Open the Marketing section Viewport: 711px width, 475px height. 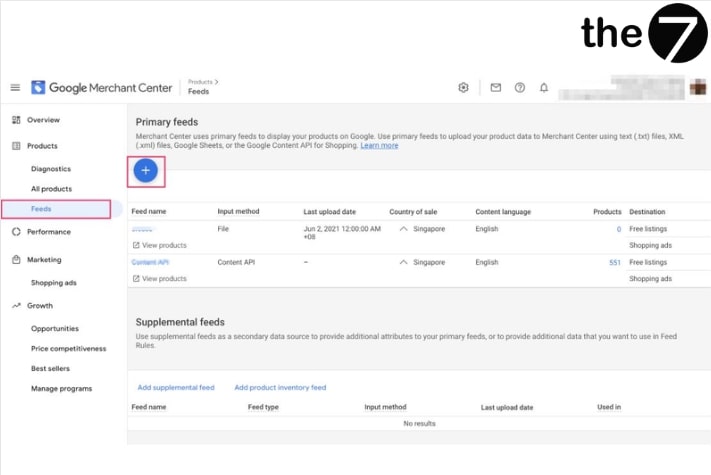coord(44,260)
